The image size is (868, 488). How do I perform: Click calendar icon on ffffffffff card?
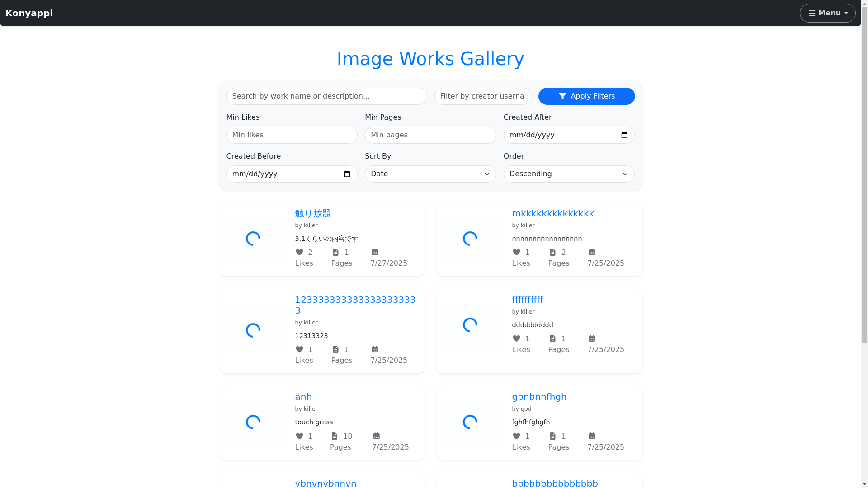[592, 338]
